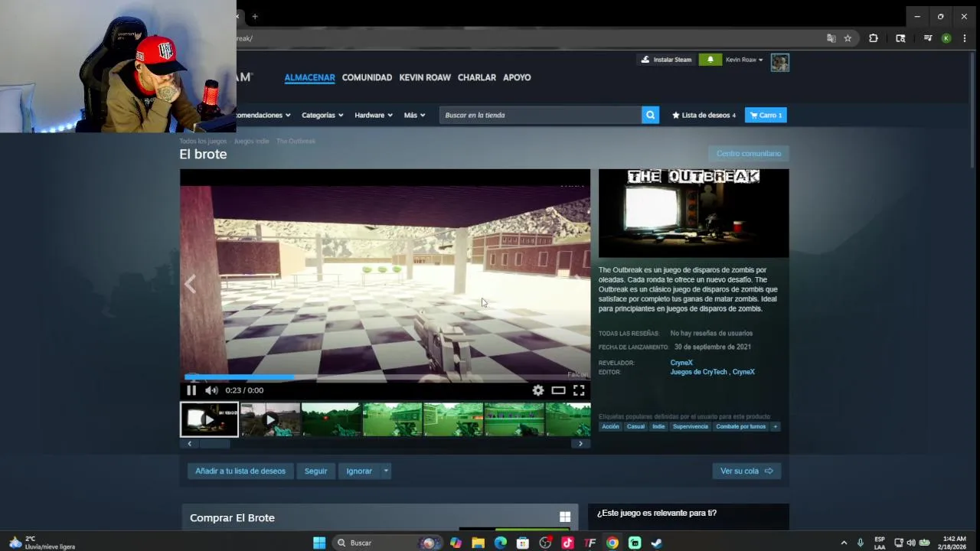This screenshot has height=551, width=980.
Task: Mute the video volume speaker
Action: [x=211, y=390]
